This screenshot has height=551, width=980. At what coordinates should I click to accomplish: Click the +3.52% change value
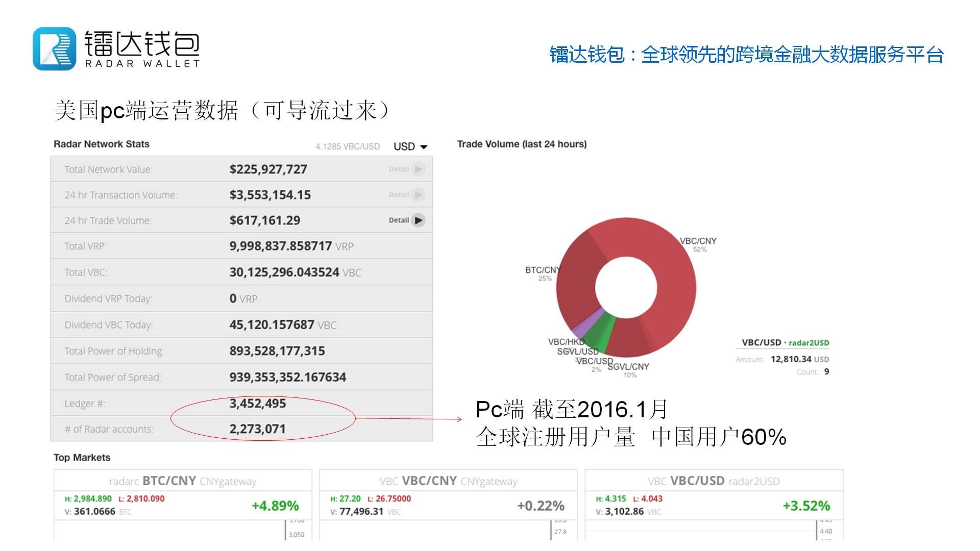coord(806,506)
